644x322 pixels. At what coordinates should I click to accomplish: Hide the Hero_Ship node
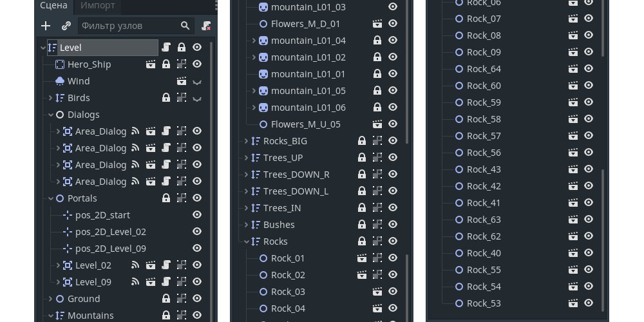pos(197,64)
